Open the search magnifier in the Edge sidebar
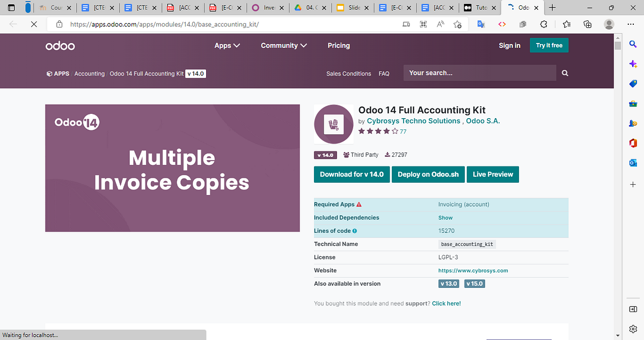The width and height of the screenshot is (644, 340). point(633,44)
